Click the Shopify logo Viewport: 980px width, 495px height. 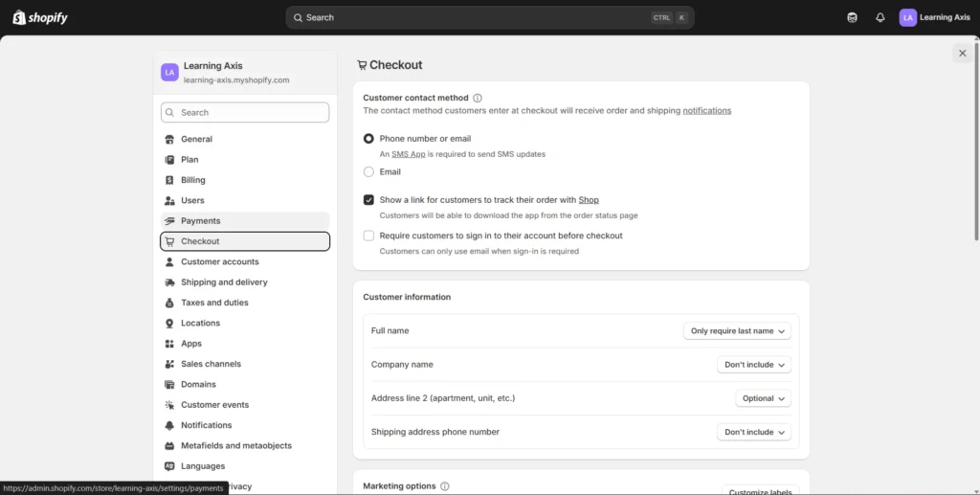40,17
